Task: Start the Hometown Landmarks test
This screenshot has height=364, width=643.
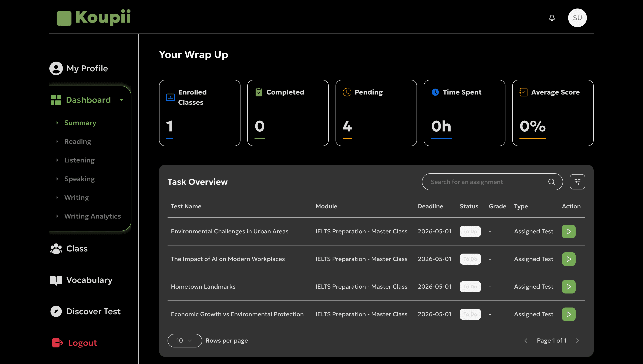Action: click(x=568, y=286)
